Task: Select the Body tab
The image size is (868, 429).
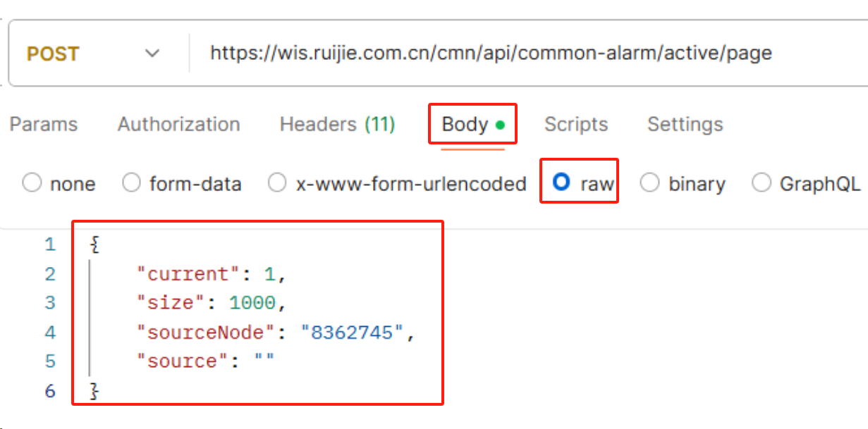Action: (473, 125)
